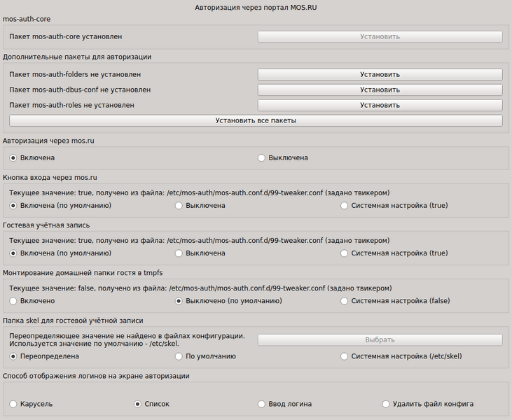Choose Выключено (по умолчанию) for tmpfs mounting
Screen dimensions: 512x420
coord(179,301)
